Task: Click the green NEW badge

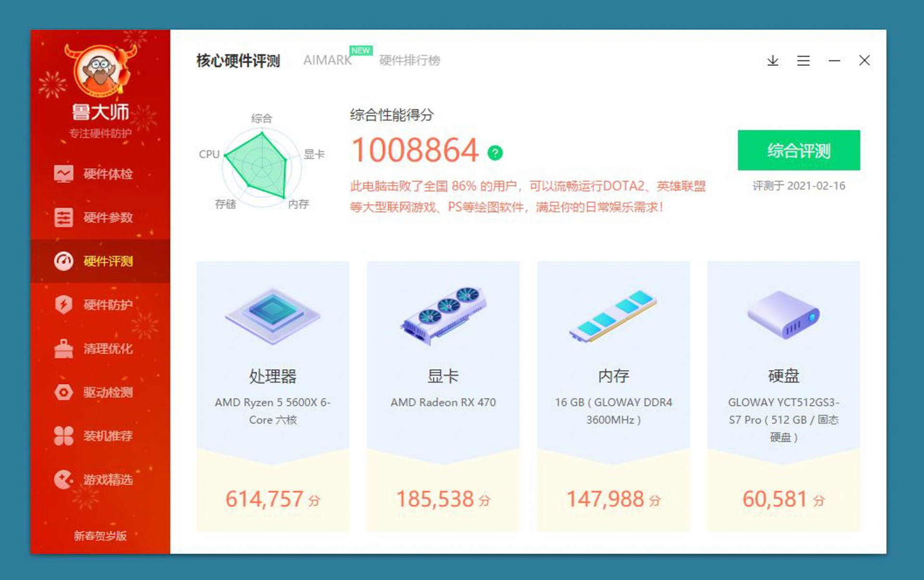Action: 360,51
